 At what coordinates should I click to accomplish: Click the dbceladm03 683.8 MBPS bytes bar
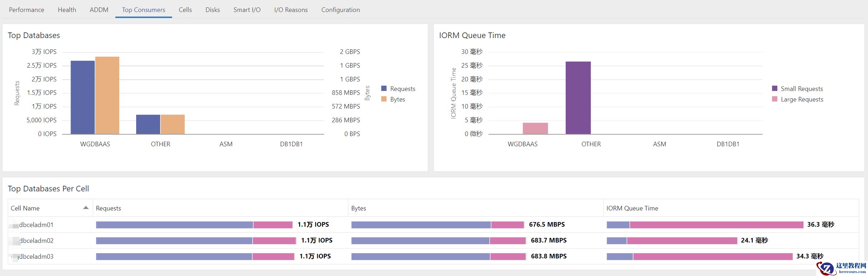[438, 257]
